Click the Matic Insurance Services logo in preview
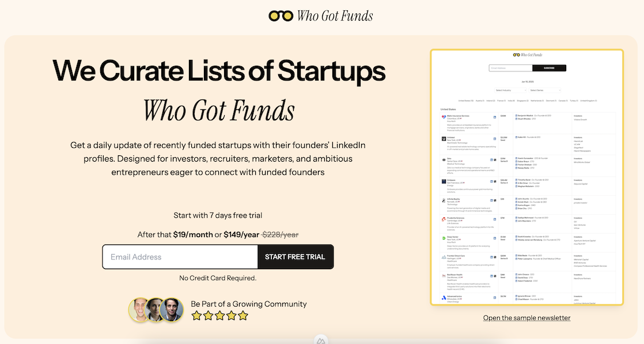644x344 pixels. point(444,117)
